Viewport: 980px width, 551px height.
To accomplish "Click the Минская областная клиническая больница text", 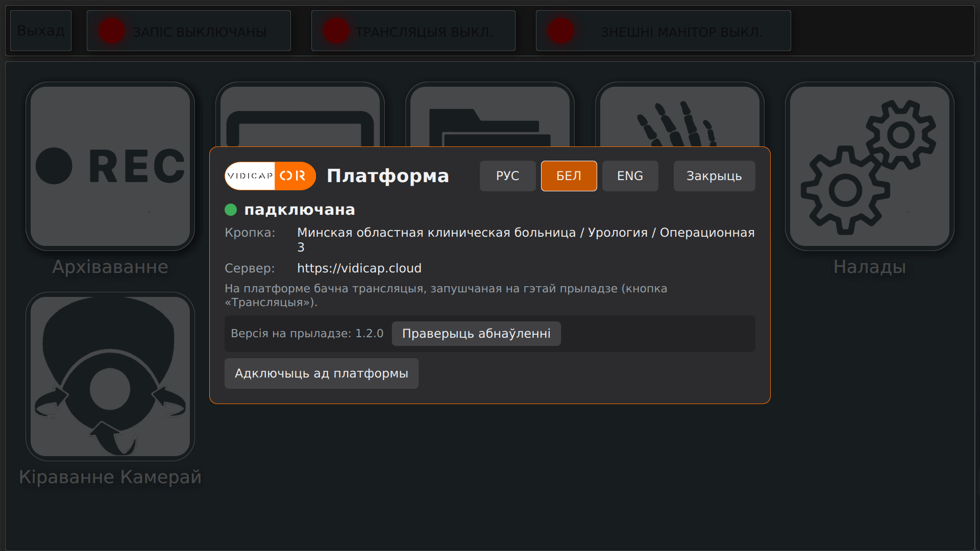I will (x=436, y=233).
